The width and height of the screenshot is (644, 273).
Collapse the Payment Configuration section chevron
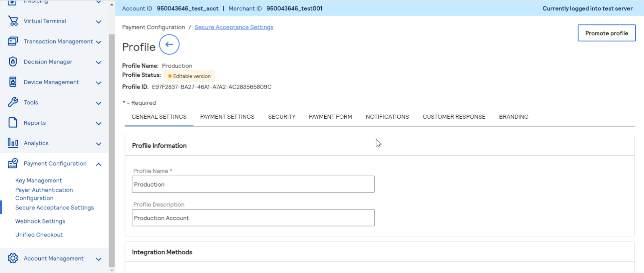(x=99, y=164)
